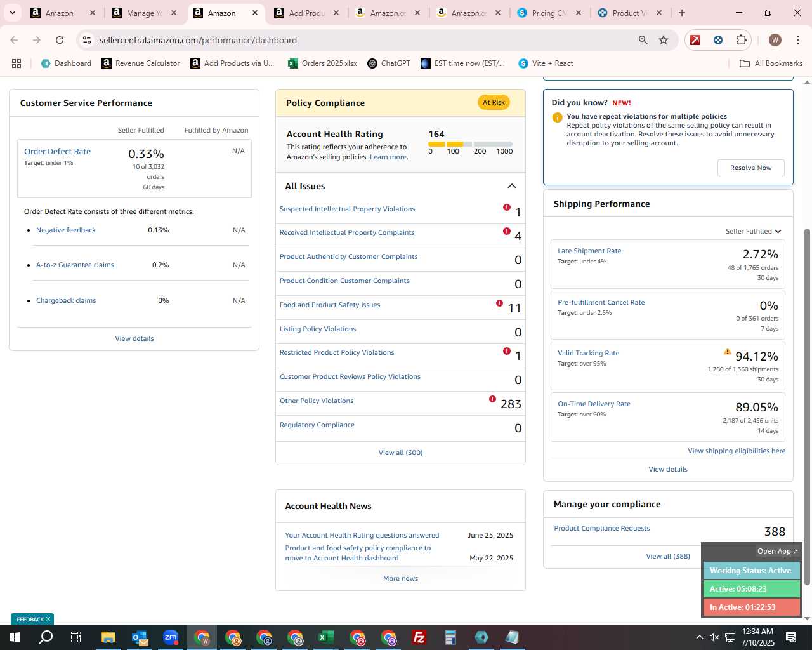Screen dimensions: 812x650
Task: Open Other Policy Violations link
Action: [317, 401]
